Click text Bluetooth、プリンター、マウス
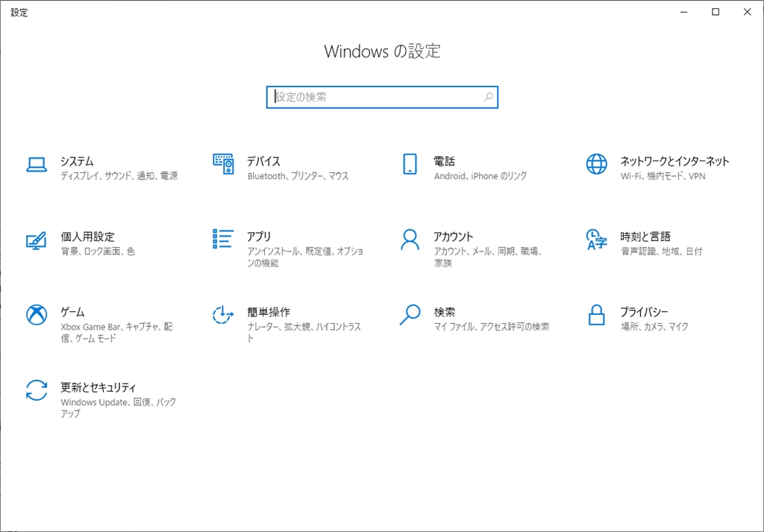Viewport: 764px width, 532px height. 298,176
